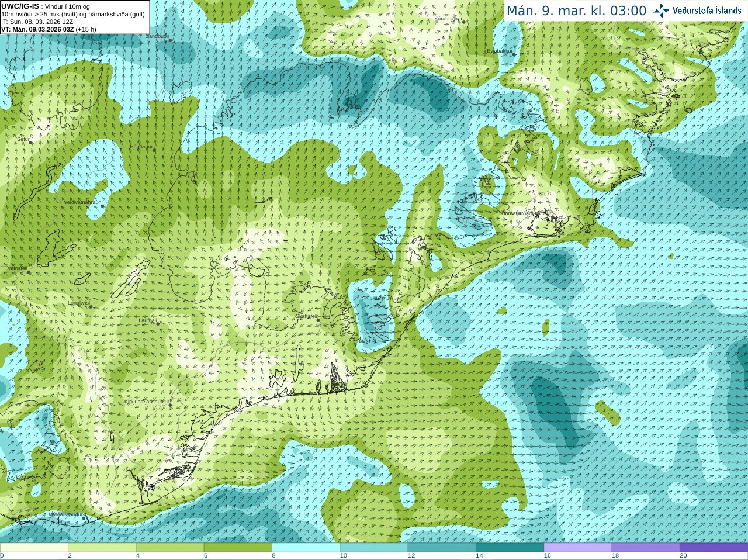
Task: Click the 2–4 m/s light green legend swatch
Action: 102,547
